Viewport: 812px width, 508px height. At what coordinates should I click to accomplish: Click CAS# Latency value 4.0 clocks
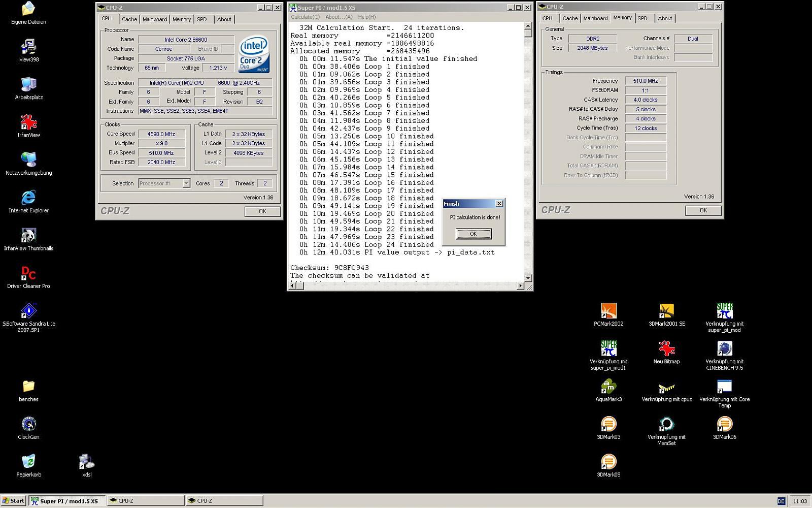tap(646, 100)
